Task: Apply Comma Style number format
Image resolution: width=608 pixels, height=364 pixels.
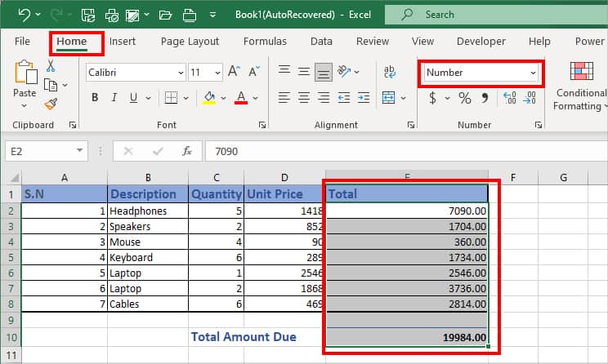Action: (485, 98)
